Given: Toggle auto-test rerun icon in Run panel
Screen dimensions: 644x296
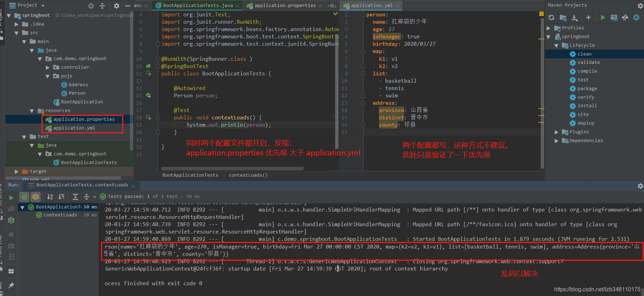Looking at the screenshot, I should (x=11, y=220).
